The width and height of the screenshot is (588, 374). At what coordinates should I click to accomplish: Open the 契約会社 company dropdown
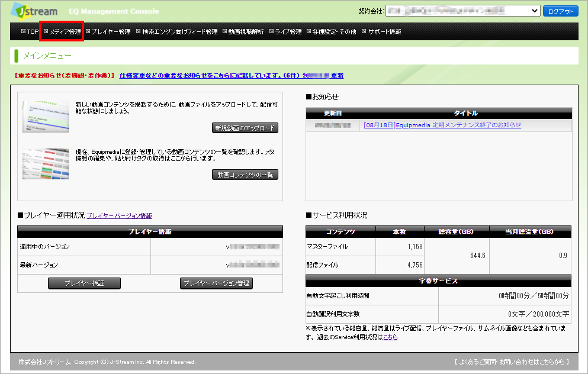tap(462, 11)
